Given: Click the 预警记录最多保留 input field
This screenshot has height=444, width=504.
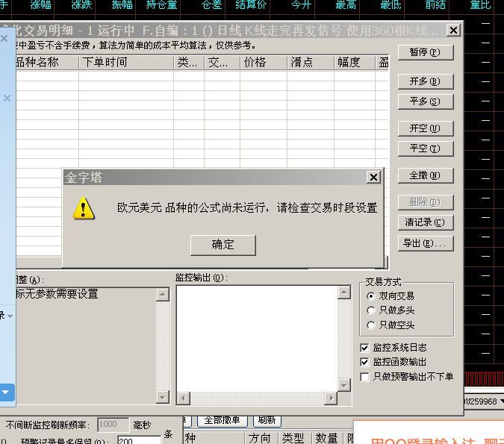Looking at the screenshot, I should pyautogui.click(x=139, y=440).
